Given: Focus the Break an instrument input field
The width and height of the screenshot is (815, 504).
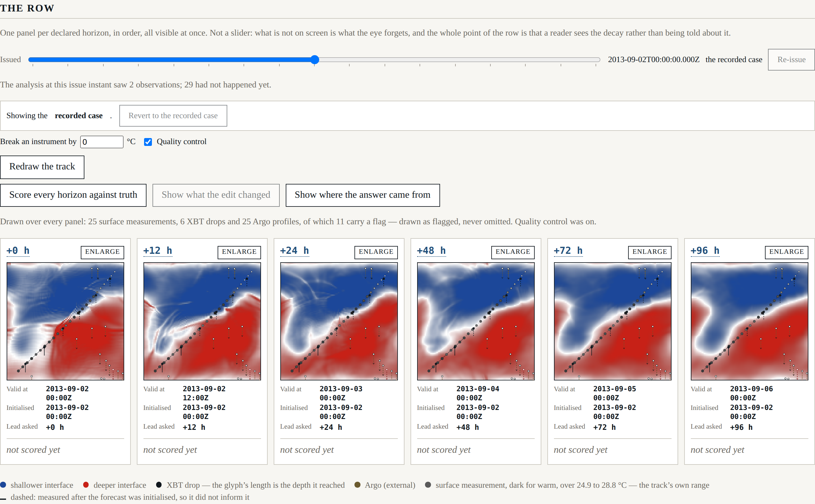Looking at the screenshot, I should tap(102, 142).
